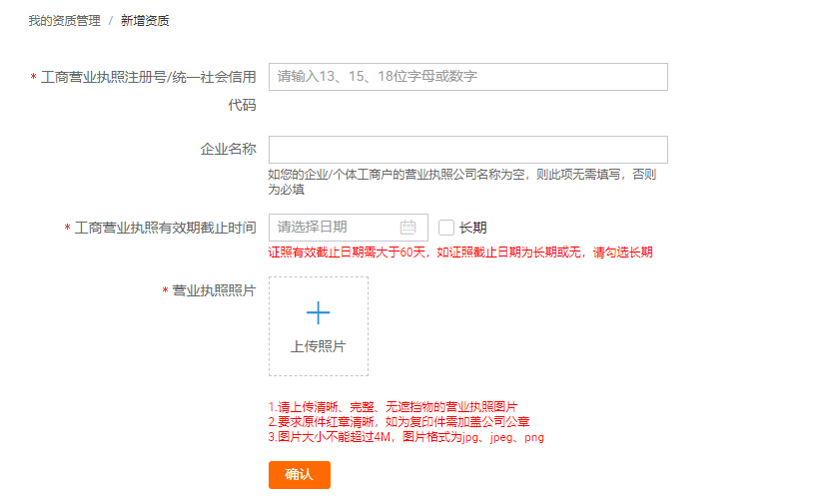814x504 pixels.
Task: Click the 企业名称 label
Action: [228, 150]
